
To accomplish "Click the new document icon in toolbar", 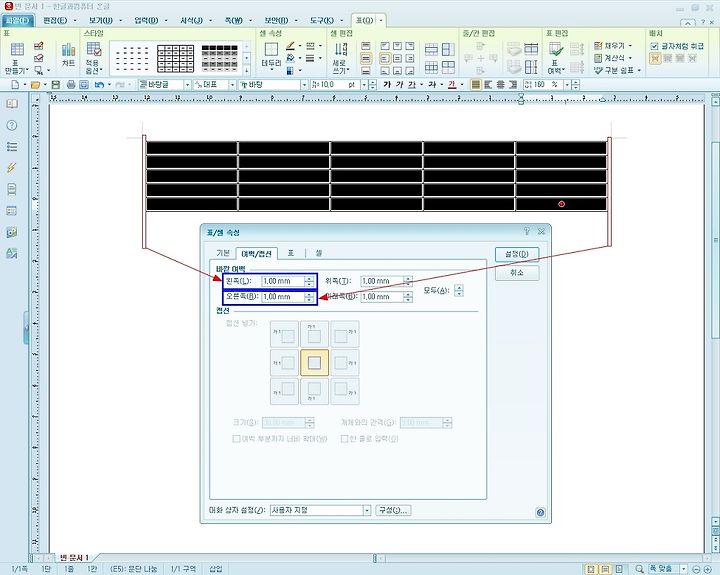I will pos(16,85).
